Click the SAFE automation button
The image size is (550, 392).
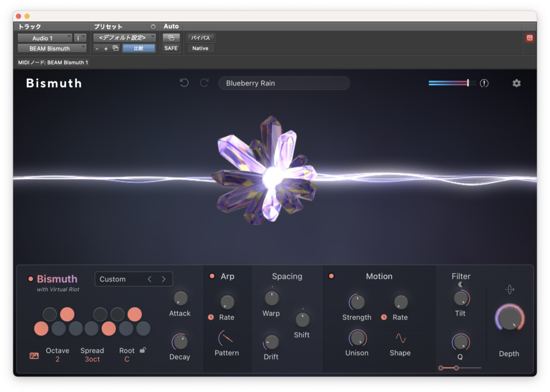(171, 48)
